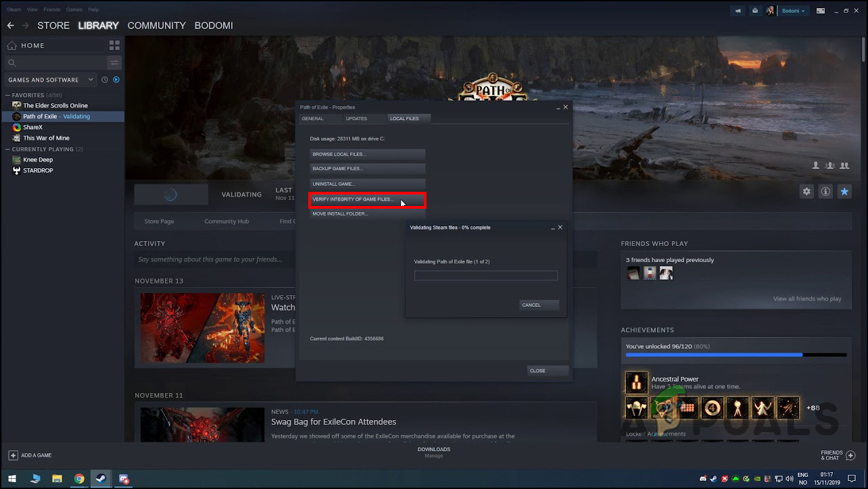Show game info with the info icon
Viewport: 868px width, 489px height.
point(825,192)
